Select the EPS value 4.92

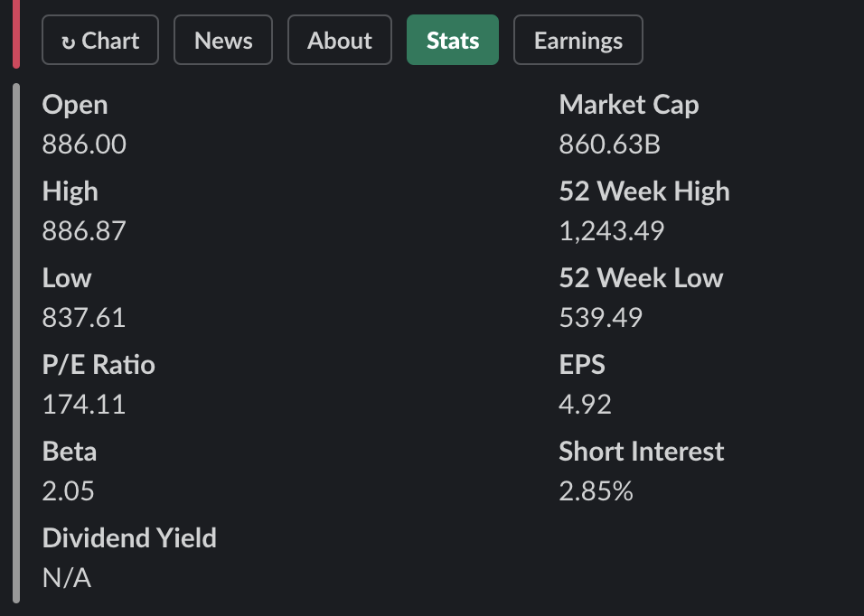pyautogui.click(x=585, y=404)
